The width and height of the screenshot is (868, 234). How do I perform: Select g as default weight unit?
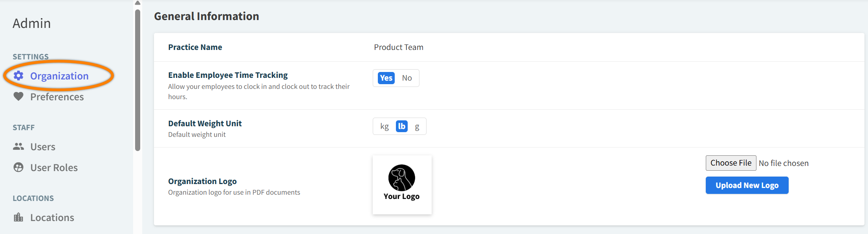(x=417, y=126)
